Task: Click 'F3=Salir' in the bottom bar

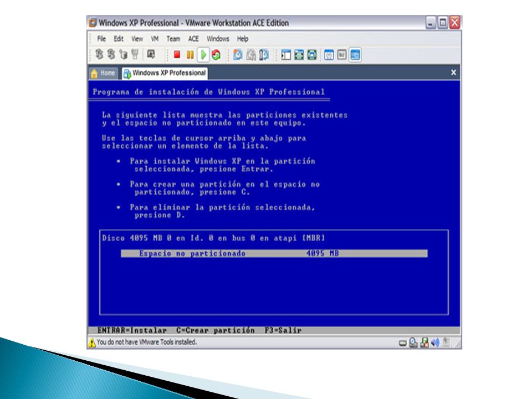Action: tap(283, 330)
